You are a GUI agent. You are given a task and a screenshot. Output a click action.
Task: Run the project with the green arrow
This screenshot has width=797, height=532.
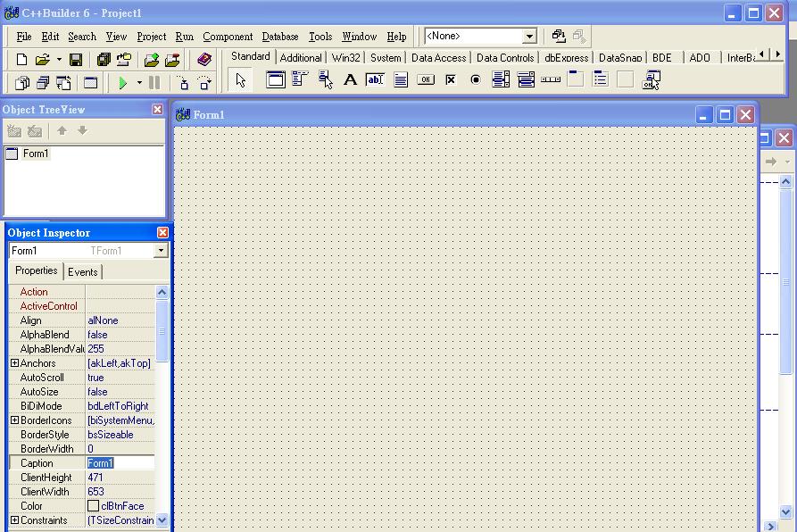click(x=122, y=83)
